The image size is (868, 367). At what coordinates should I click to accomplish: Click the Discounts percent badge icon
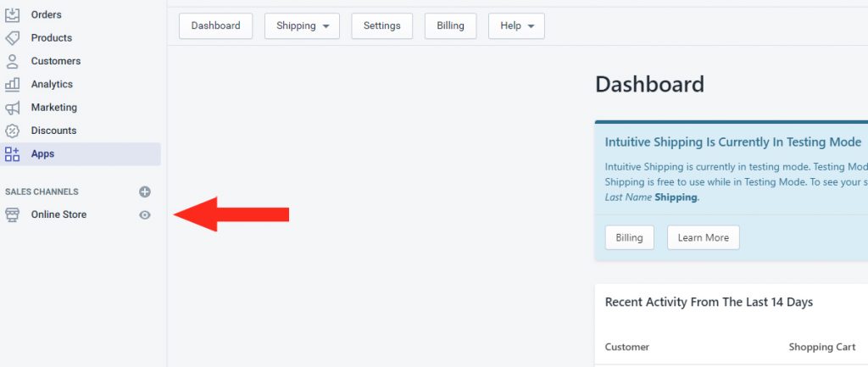click(x=12, y=131)
